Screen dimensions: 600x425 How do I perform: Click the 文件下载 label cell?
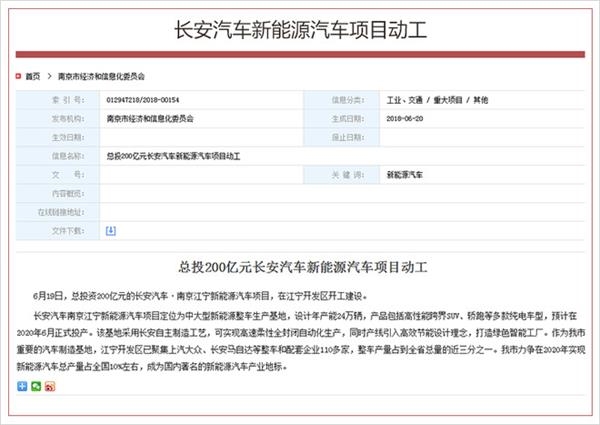pos(58,231)
